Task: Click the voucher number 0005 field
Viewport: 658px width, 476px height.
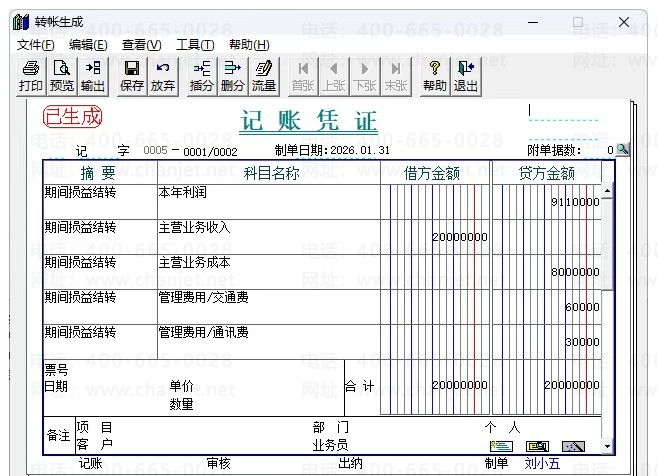Action: click(155, 150)
